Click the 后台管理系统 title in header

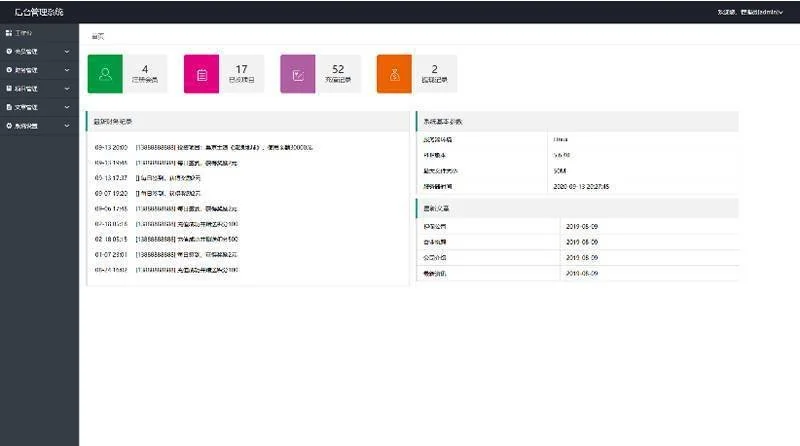pyautogui.click(x=38, y=12)
